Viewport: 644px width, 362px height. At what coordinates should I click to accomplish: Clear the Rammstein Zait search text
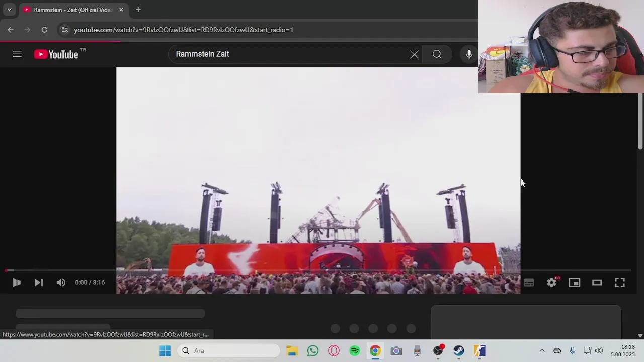coord(414,54)
